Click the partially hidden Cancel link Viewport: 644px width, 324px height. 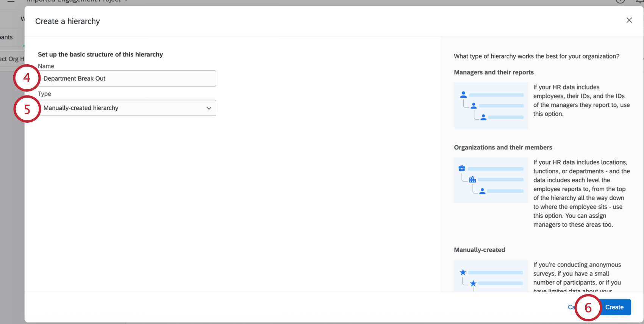(x=571, y=307)
